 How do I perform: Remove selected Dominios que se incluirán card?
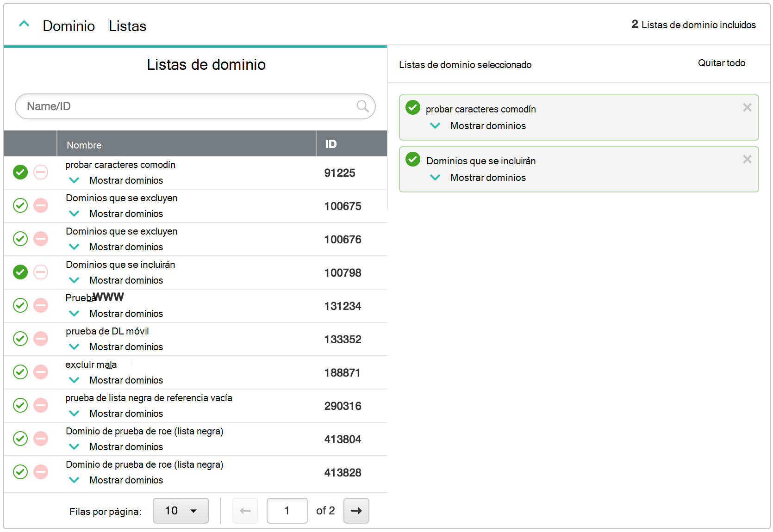[x=747, y=159]
